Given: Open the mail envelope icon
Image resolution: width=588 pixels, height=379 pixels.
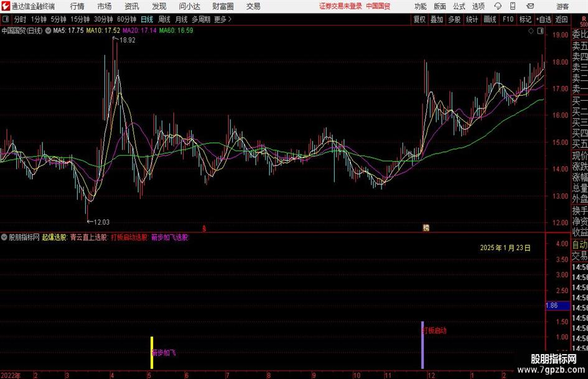Looking at the screenshot, I should 530,6.
